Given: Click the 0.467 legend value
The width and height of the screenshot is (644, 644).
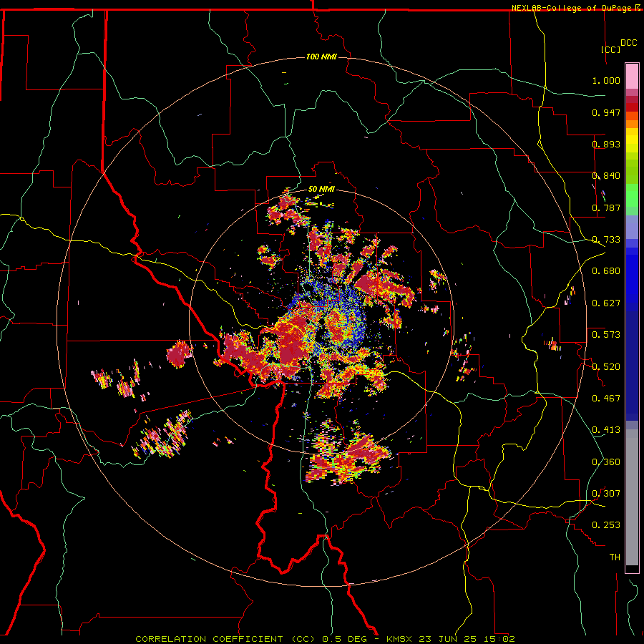Looking at the screenshot, I should click(x=606, y=398).
